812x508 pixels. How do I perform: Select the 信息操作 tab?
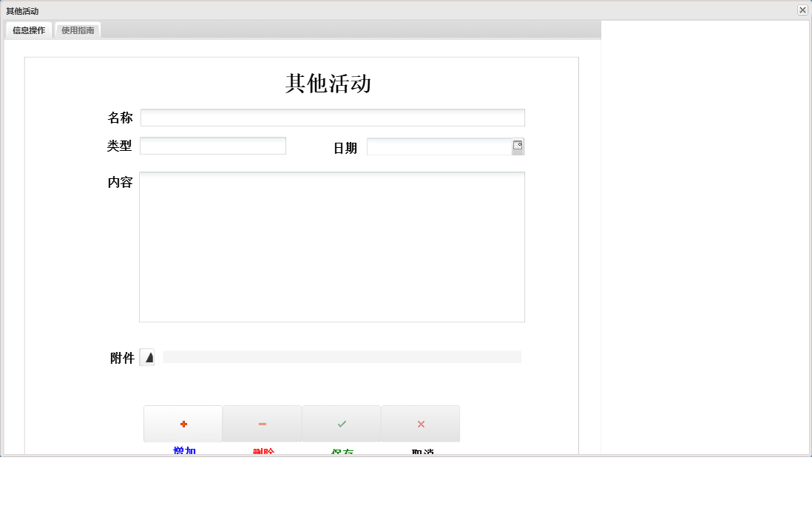coord(27,30)
